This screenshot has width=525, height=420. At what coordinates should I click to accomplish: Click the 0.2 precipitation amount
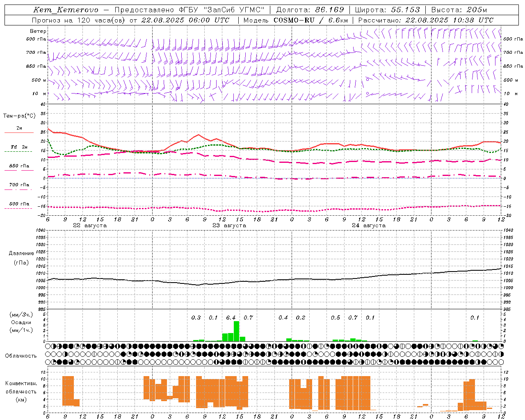click(x=301, y=317)
